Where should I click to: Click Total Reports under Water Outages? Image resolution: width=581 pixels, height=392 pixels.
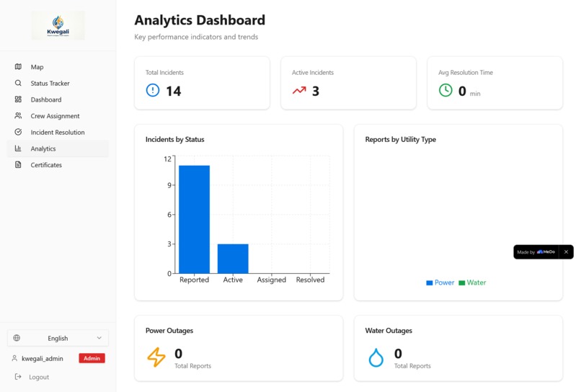(412, 365)
